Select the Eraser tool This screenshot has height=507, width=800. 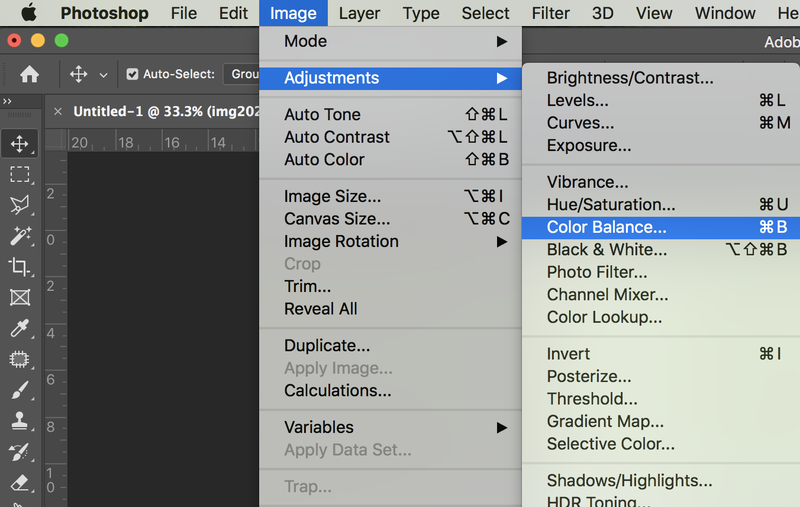19,482
